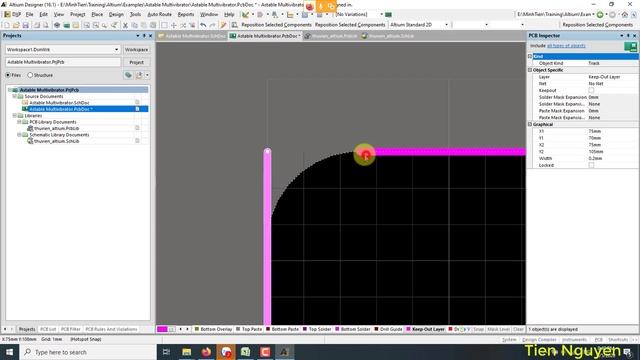640x360 pixels.
Task: Open the No Variations dropdown
Action: point(382,14)
